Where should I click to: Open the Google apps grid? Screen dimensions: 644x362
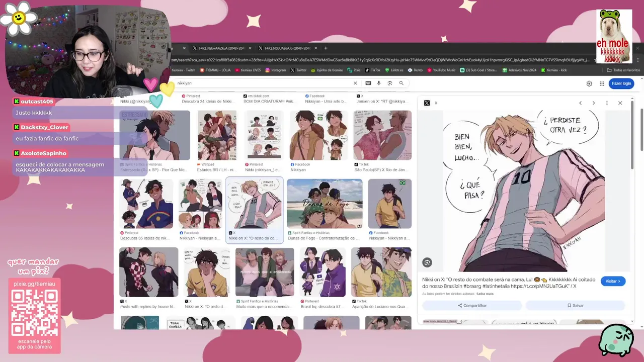pyautogui.click(x=602, y=83)
